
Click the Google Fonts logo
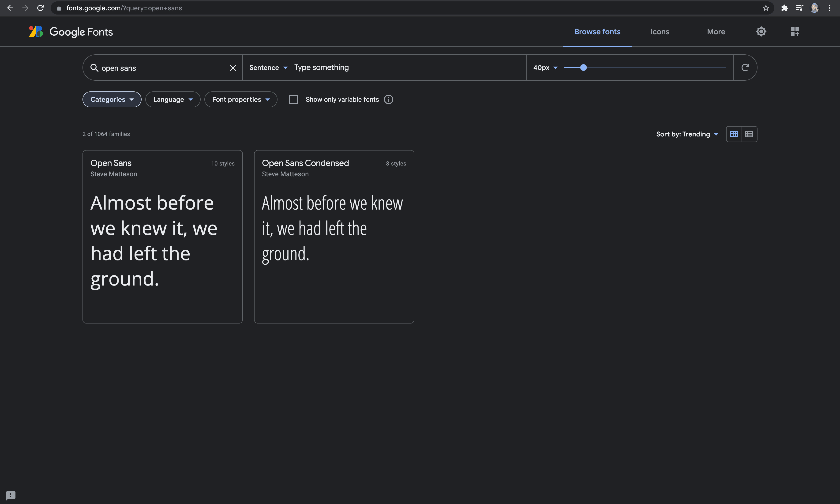71,32
